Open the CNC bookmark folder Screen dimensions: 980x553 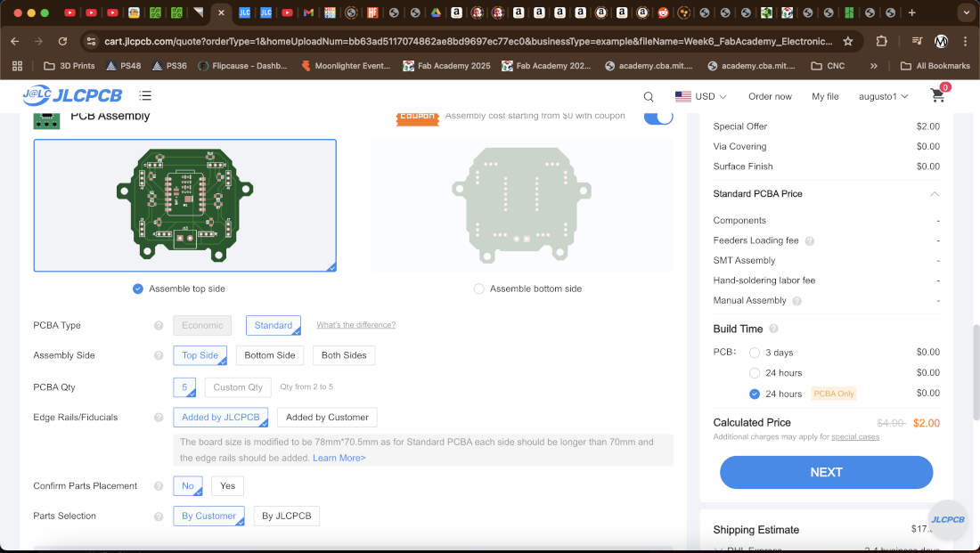[x=827, y=66]
